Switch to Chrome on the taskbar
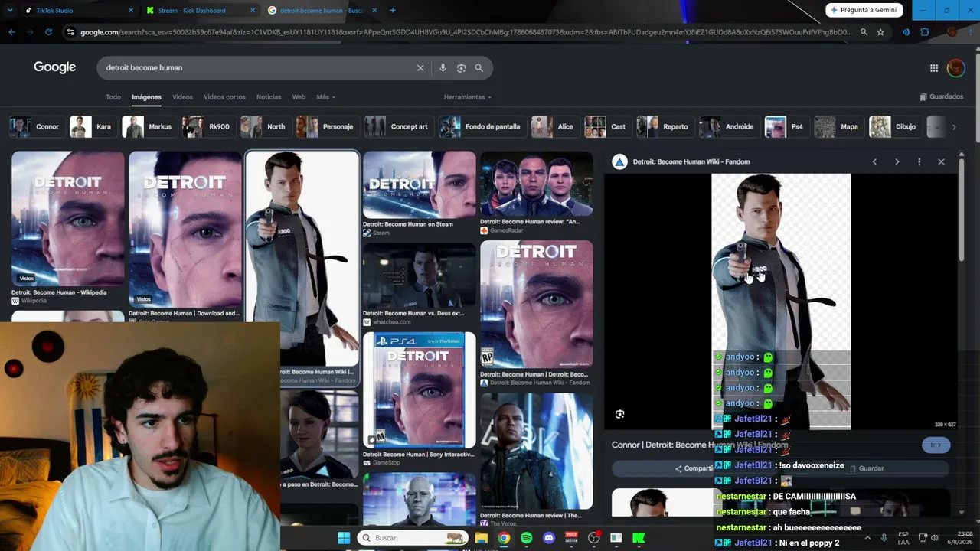This screenshot has height=551, width=980. (x=504, y=538)
